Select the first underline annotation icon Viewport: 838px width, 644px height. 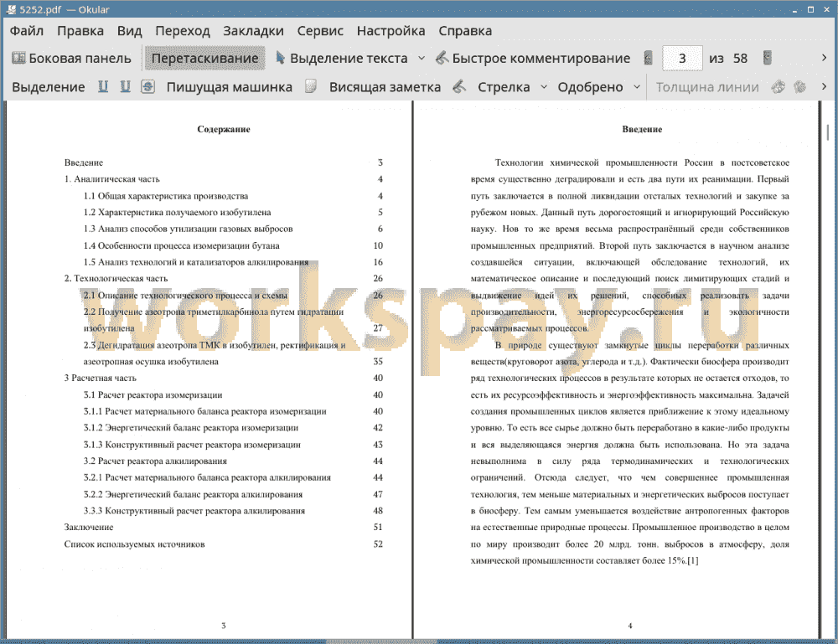(x=103, y=86)
